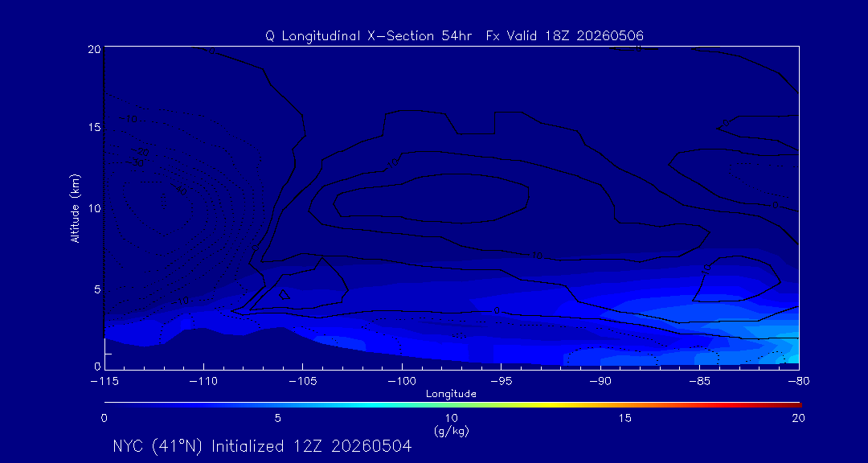Click the 'Longitude' horizontal axis label
Screen dimensions: 868x463
451,395
